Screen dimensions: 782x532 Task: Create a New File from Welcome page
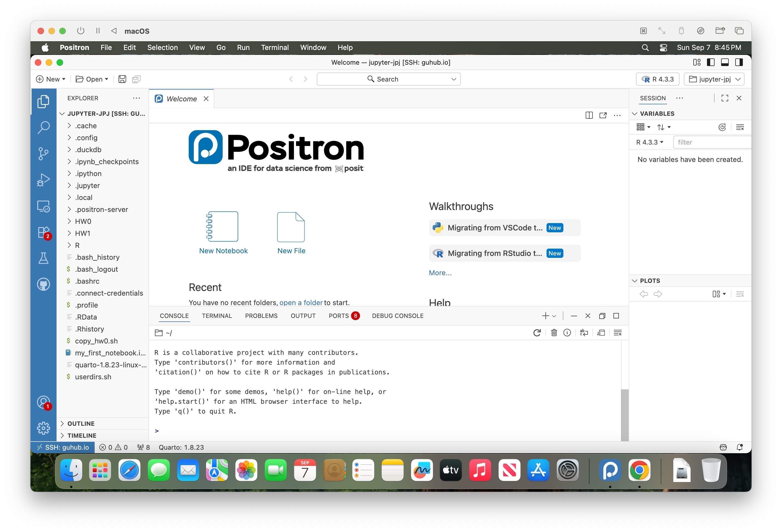pos(291,232)
